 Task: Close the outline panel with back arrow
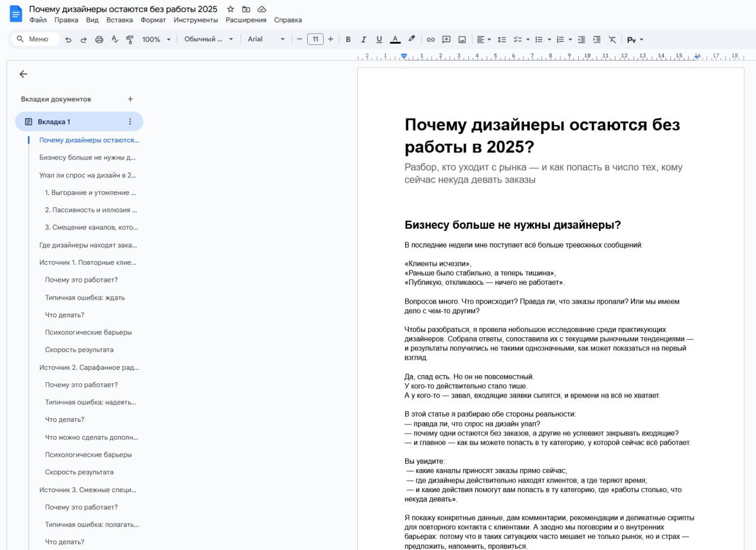(23, 74)
